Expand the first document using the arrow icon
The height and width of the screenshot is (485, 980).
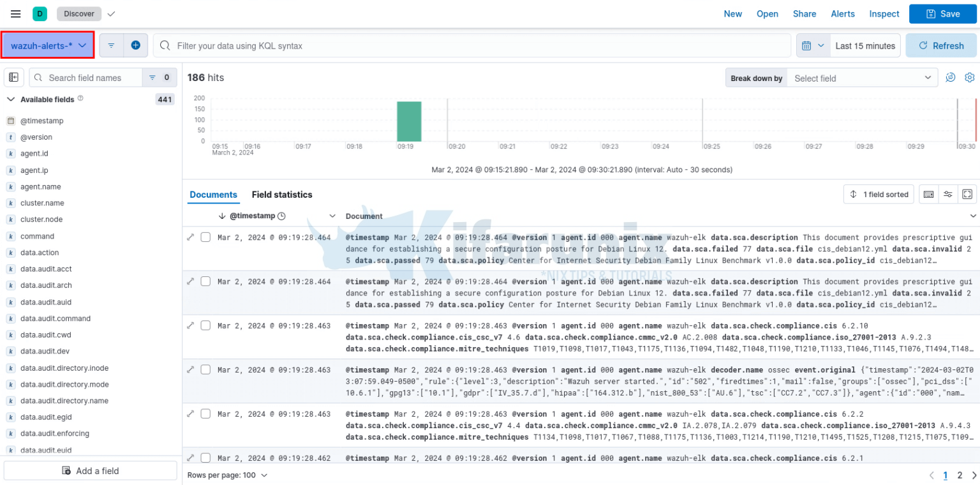pyautogui.click(x=190, y=237)
